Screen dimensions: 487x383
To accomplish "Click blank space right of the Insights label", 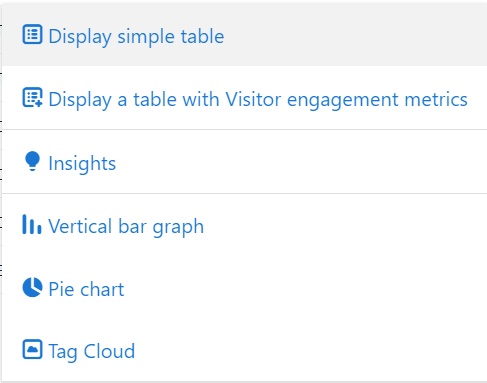I will click(x=300, y=162).
